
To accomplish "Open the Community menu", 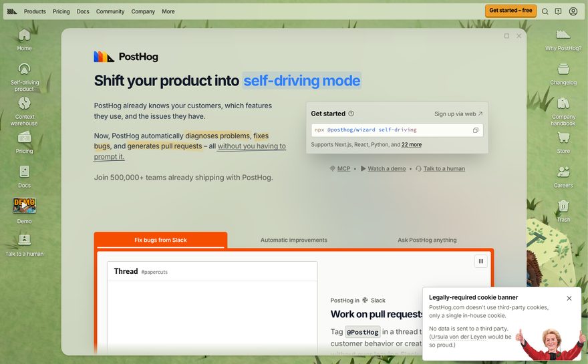I will click(x=110, y=11).
